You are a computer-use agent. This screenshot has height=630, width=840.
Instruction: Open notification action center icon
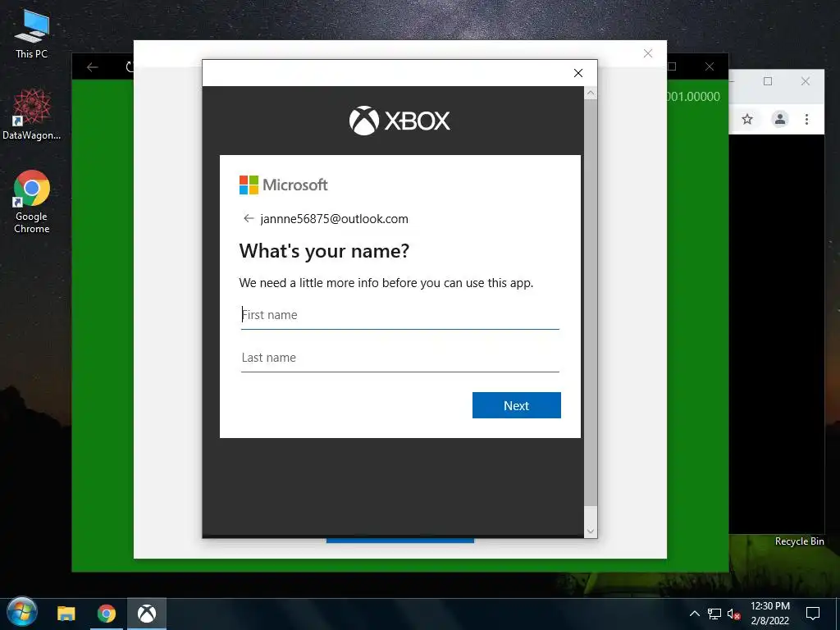pos(813,614)
